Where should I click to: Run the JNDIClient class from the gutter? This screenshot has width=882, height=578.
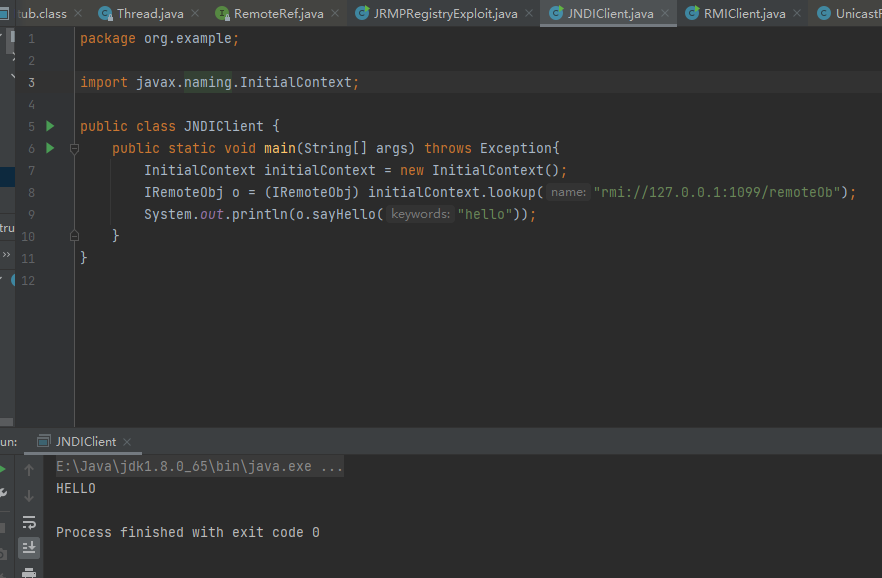tap(50, 126)
